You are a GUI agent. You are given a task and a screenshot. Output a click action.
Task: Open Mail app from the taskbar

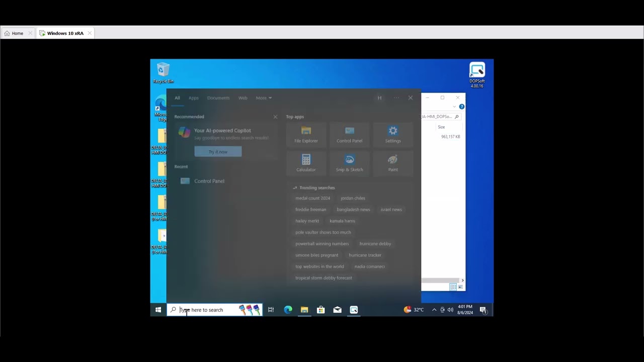[x=337, y=310]
